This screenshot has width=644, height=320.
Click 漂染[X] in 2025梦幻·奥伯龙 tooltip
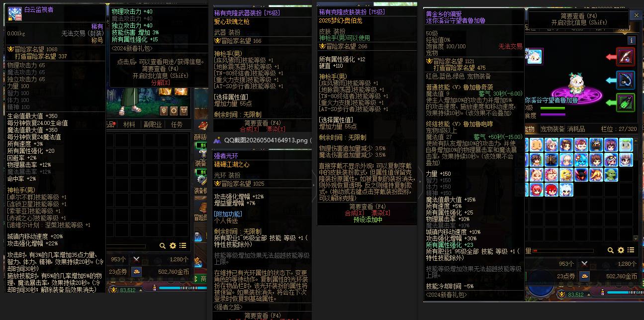381,213
